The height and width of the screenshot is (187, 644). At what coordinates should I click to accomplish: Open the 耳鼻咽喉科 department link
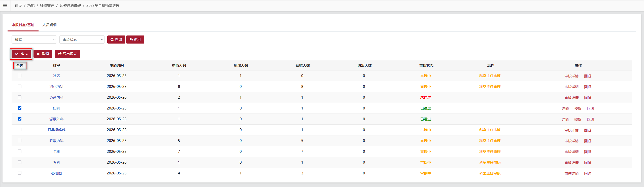pyautogui.click(x=56, y=130)
